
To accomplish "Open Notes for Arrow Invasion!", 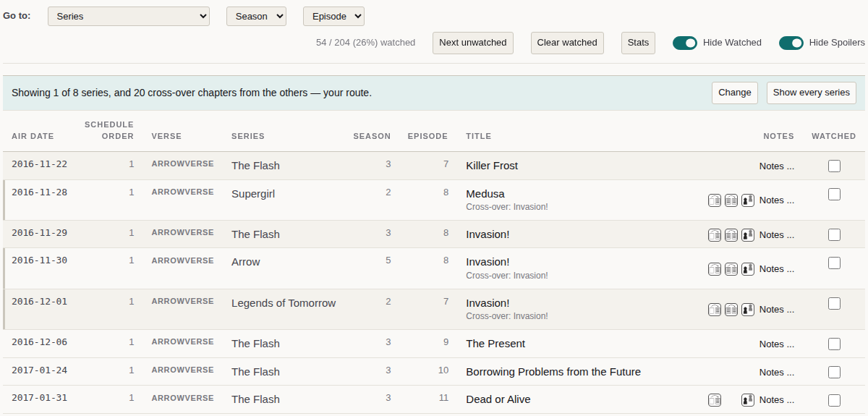I will (777, 269).
